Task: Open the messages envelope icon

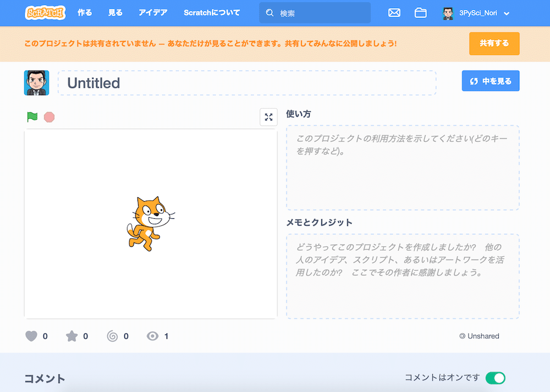Action: [x=394, y=13]
